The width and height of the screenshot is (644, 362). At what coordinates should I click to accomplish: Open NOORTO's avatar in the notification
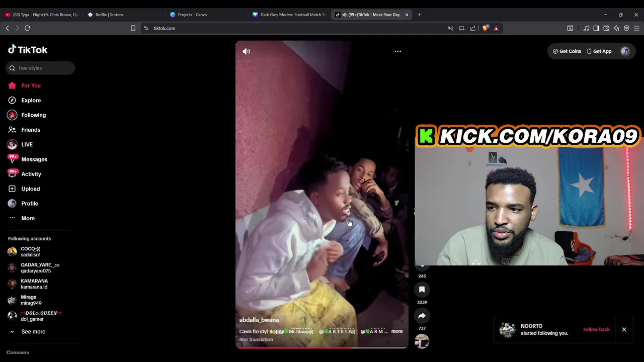[507, 330]
